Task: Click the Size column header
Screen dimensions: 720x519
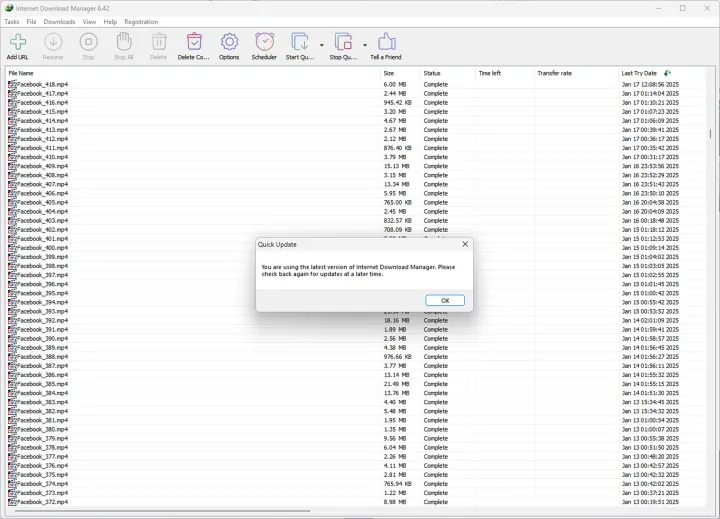Action: pos(389,73)
